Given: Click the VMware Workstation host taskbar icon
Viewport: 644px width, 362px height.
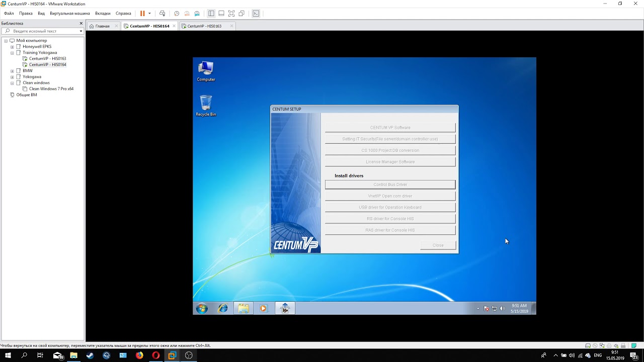Looking at the screenshot, I should click(x=172, y=355).
